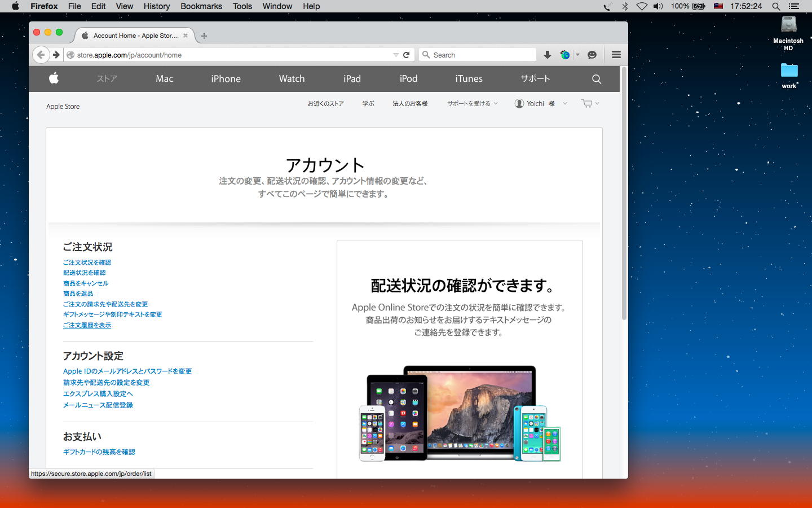Open the History menu
812x508 pixels.
coord(157,6)
